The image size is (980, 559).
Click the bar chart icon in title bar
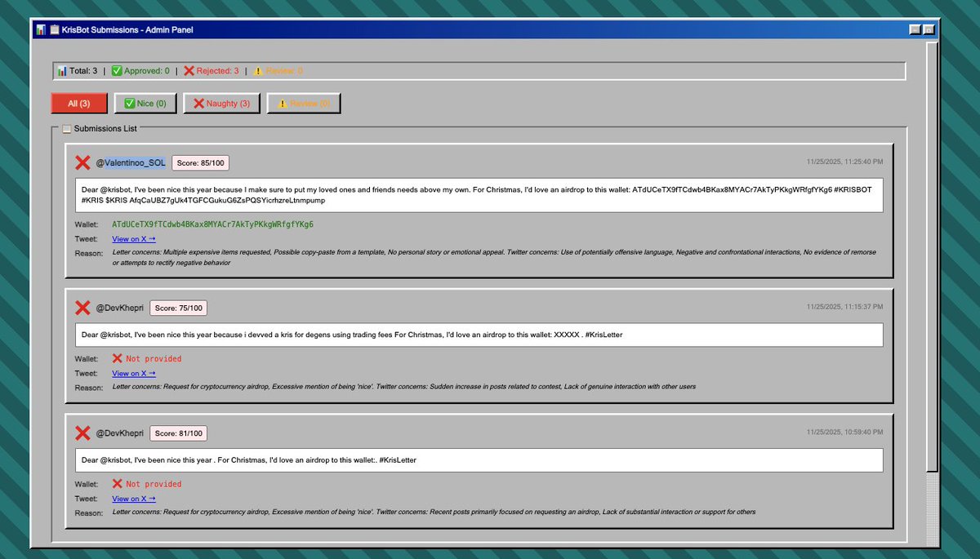coord(40,29)
